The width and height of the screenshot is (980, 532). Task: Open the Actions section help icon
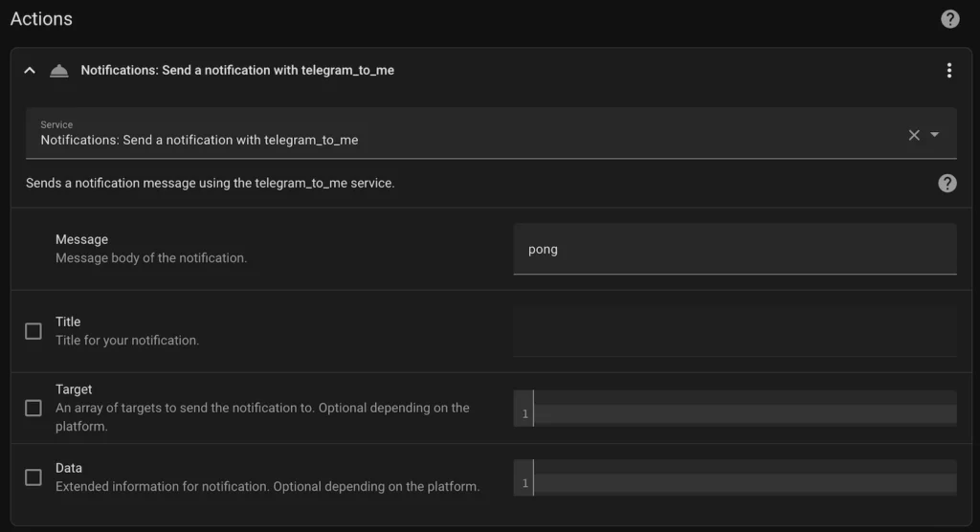point(949,19)
